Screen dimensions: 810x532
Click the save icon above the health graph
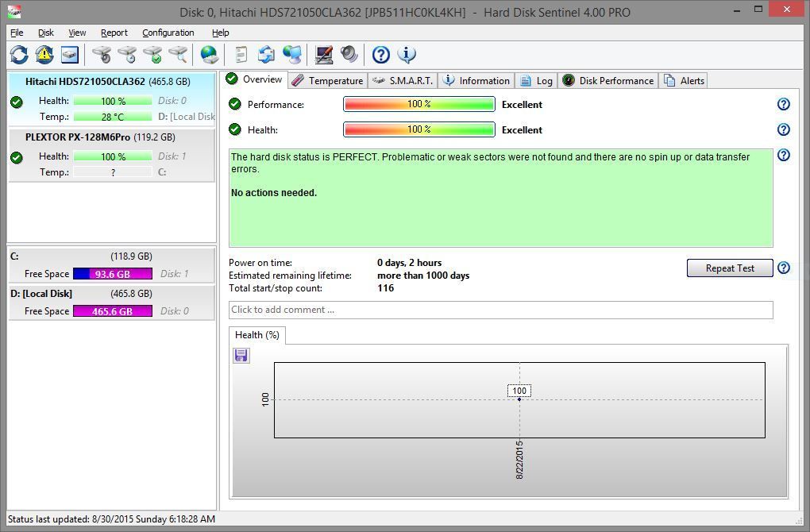point(241,356)
